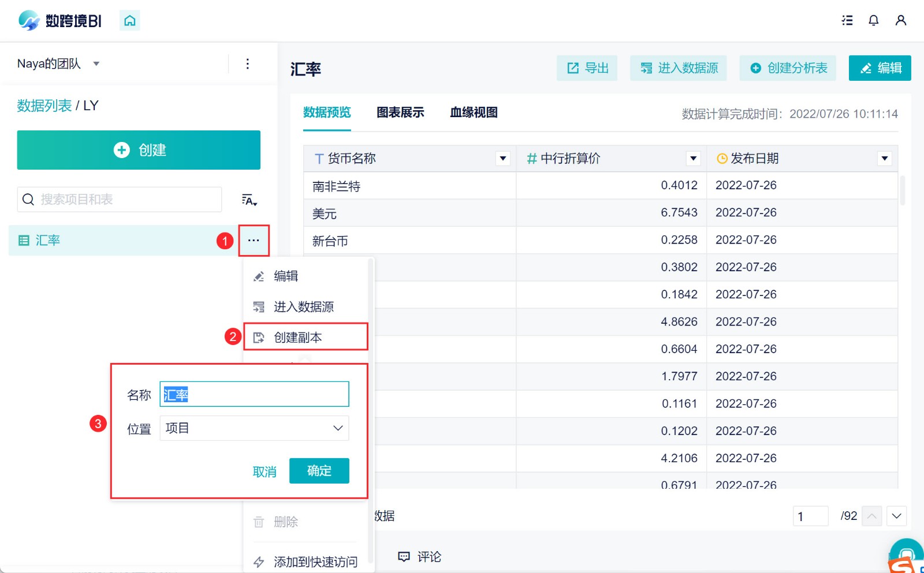Open the 数据列表 breadcrumb link
Screen dimensions: 924x573
point(44,106)
